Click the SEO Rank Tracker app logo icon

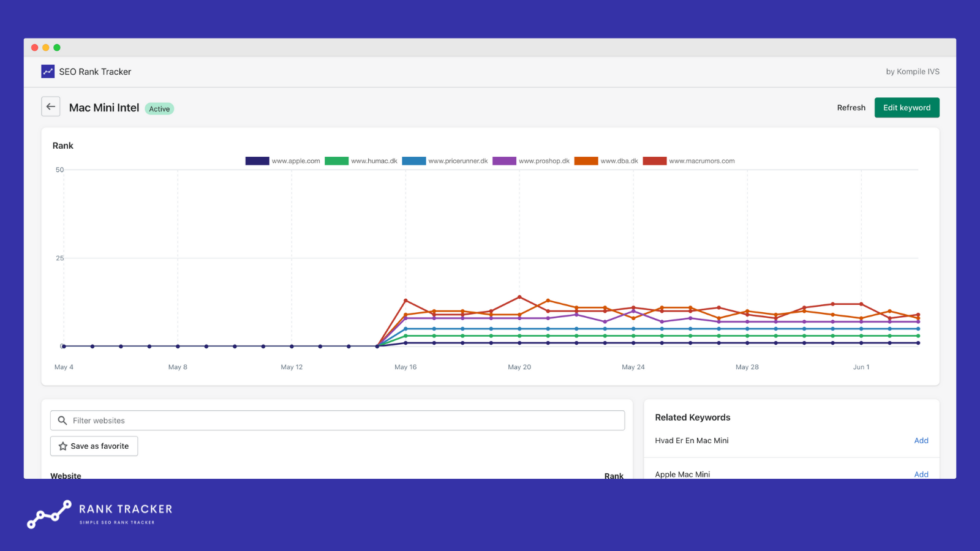(48, 72)
